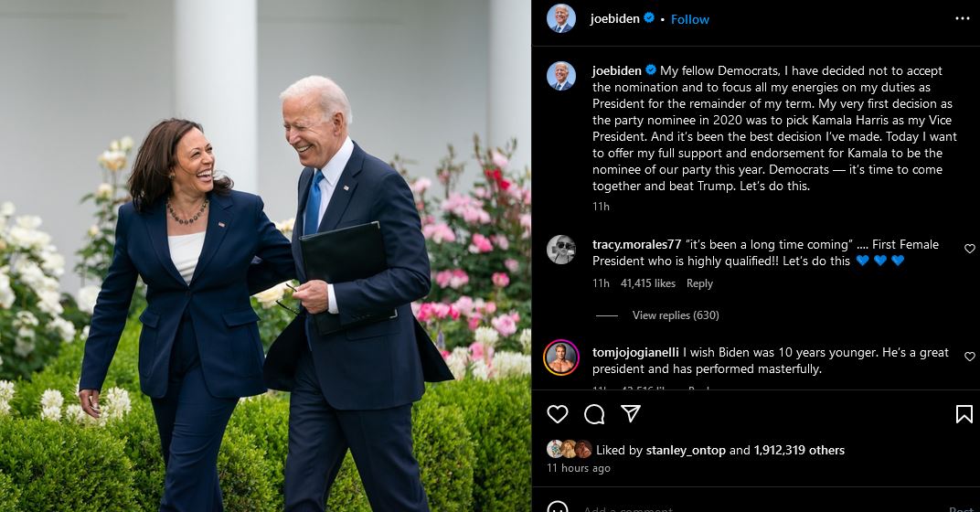The image size is (980, 512).
Task: Follow the joebiden account
Action: point(690,19)
